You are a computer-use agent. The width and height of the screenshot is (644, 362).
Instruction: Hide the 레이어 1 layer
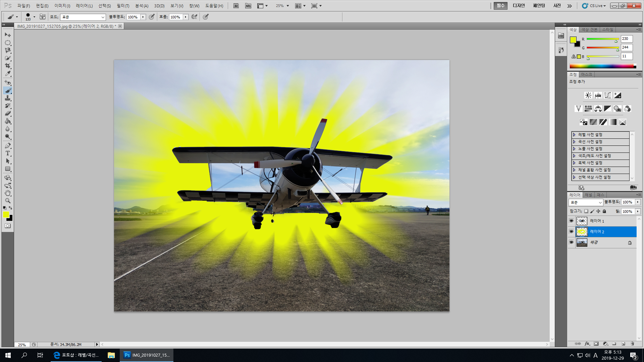571,221
